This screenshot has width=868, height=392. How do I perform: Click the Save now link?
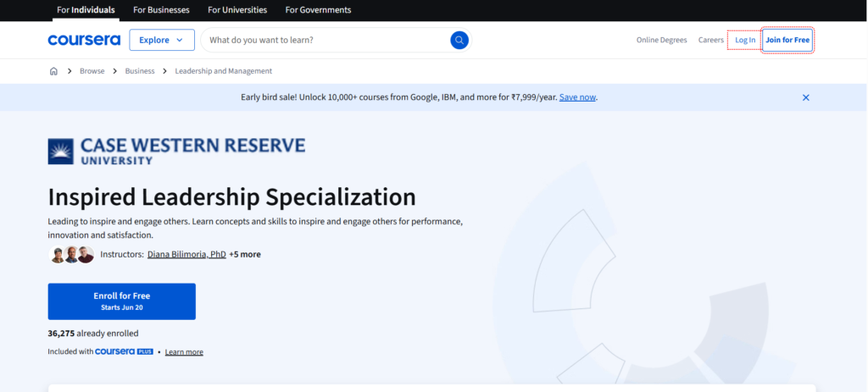click(x=577, y=97)
